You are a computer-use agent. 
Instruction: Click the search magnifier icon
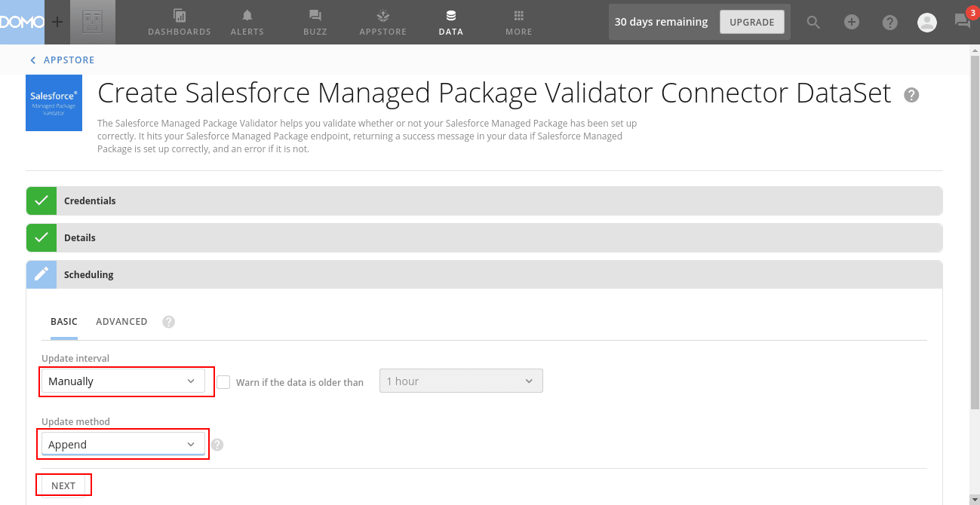[x=813, y=22]
